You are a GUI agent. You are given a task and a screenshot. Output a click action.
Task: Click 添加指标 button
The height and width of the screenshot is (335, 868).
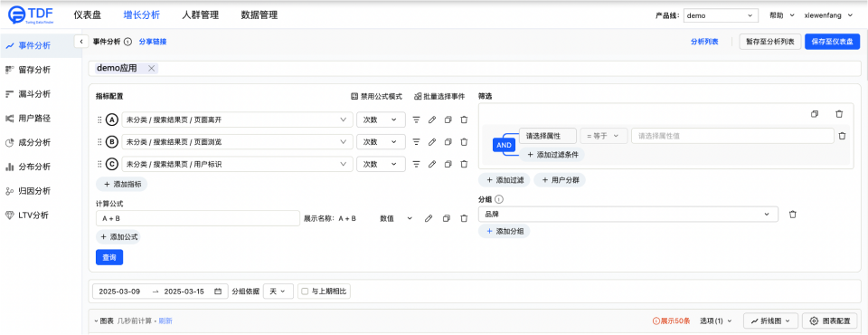(x=122, y=184)
